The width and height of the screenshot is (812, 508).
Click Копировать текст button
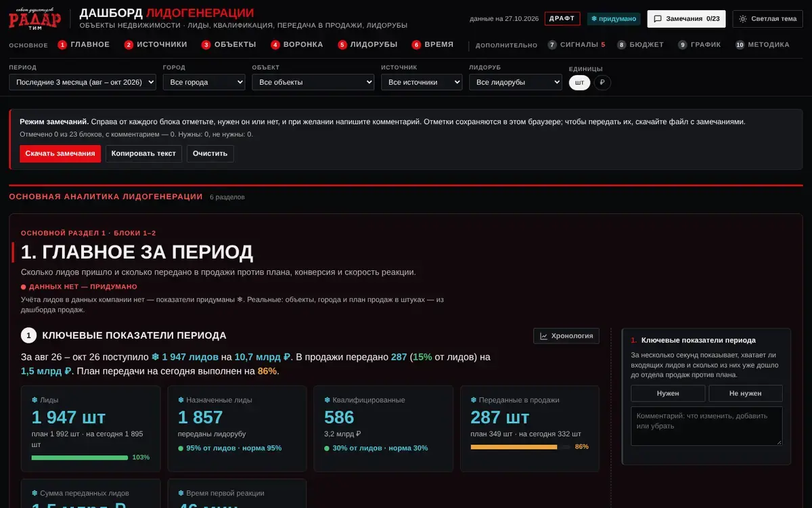[x=143, y=154]
